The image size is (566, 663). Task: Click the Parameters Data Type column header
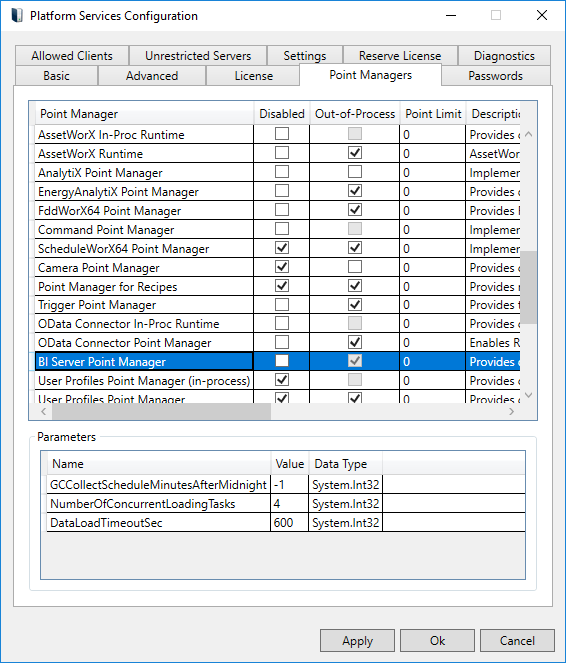pyautogui.click(x=346, y=464)
